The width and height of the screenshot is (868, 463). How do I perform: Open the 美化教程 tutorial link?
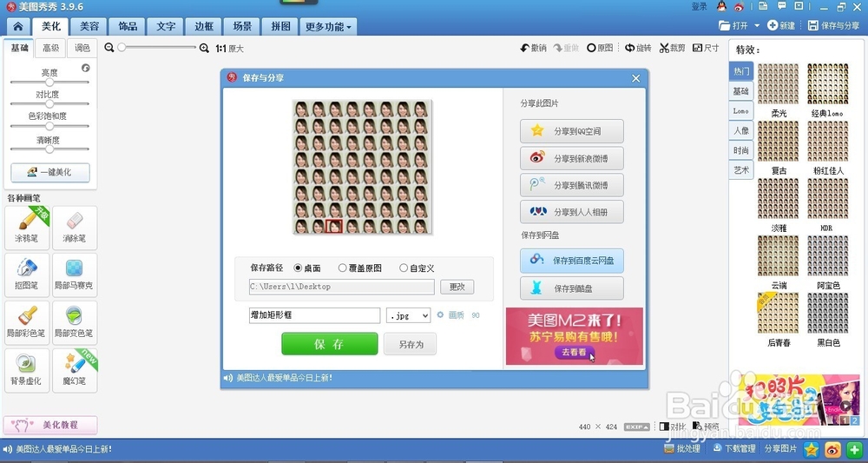pyautogui.click(x=50, y=425)
